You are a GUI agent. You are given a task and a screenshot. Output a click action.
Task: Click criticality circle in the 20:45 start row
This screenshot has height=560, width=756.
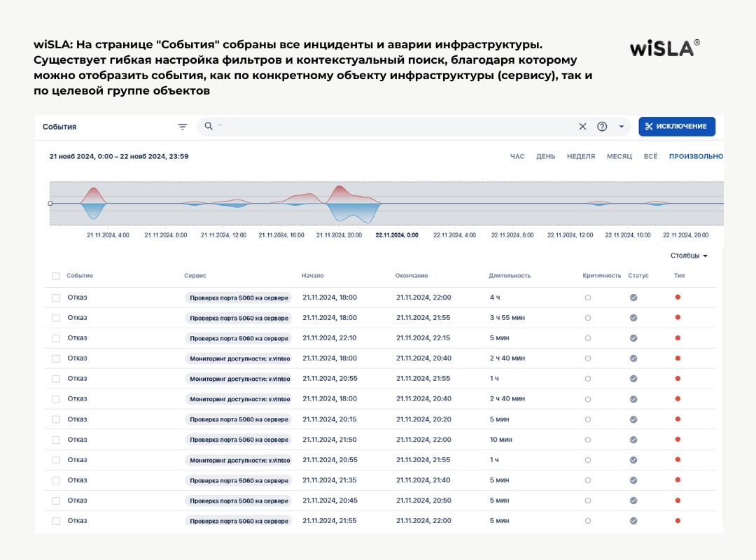point(588,500)
